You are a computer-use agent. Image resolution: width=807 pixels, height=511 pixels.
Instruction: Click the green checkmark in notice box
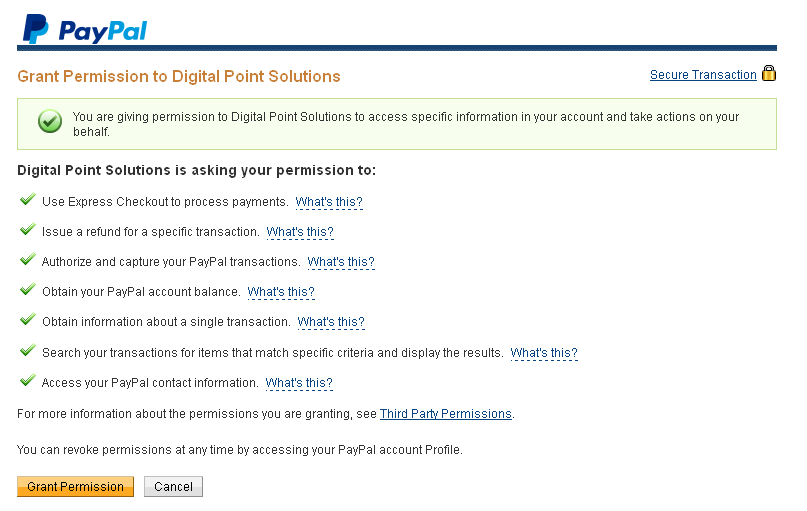(49, 122)
